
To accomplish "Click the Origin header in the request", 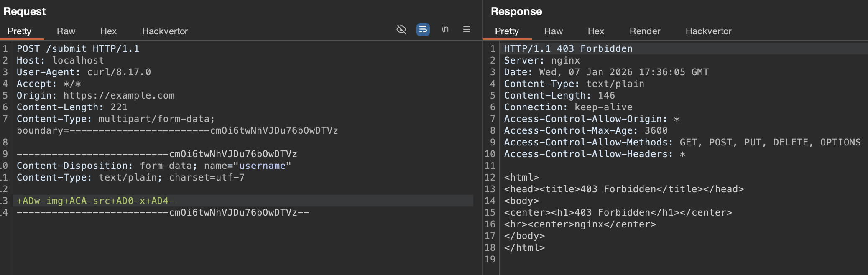I will pyautogui.click(x=95, y=96).
